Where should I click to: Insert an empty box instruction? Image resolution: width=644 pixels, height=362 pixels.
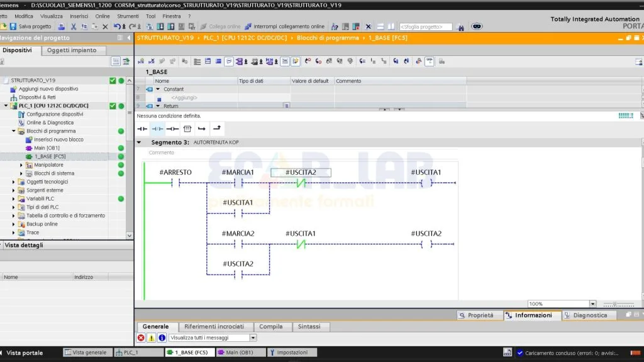click(187, 128)
